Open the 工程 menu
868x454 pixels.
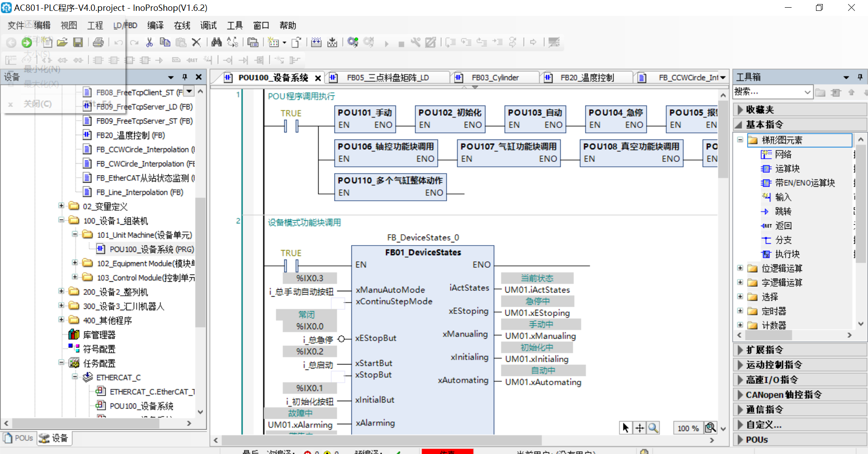[95, 26]
